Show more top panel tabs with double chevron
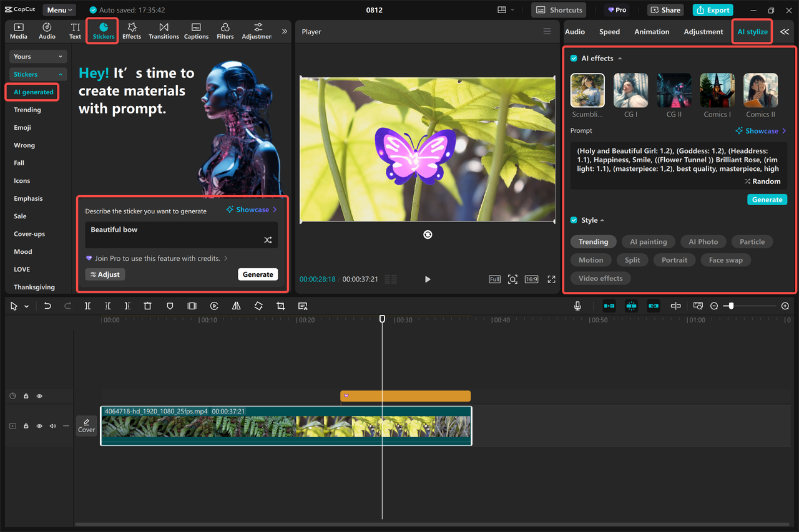Image resolution: width=799 pixels, height=532 pixels. pyautogui.click(x=285, y=31)
